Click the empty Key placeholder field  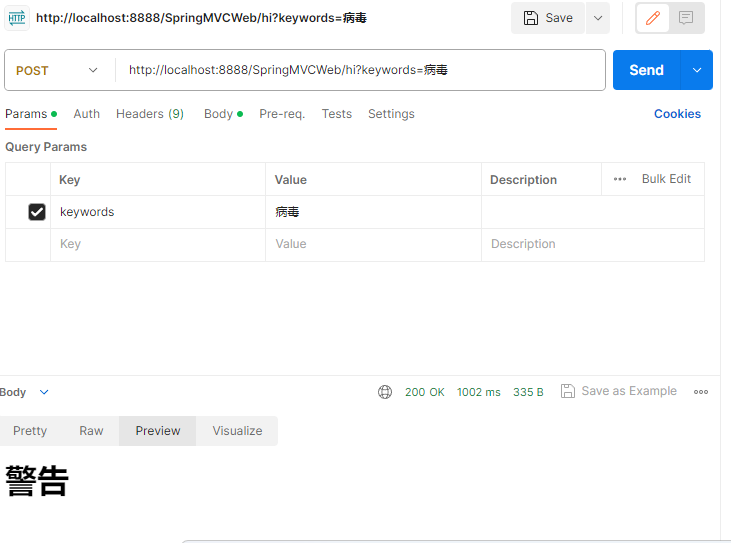coord(158,244)
